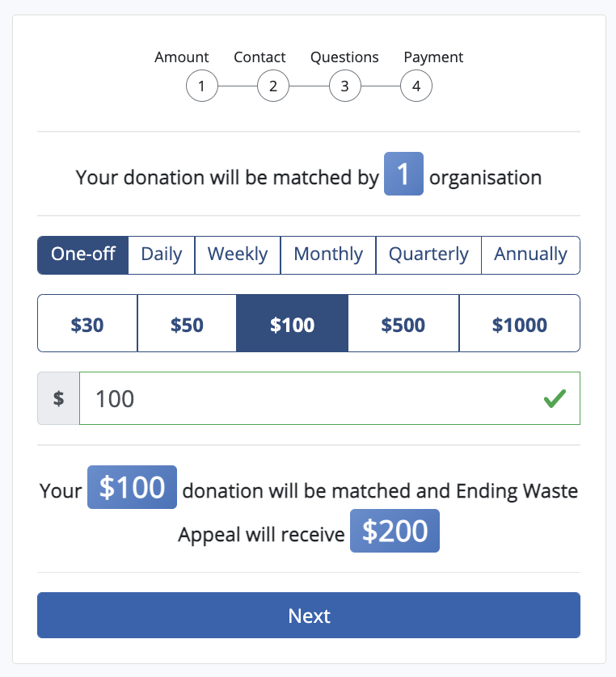The width and height of the screenshot is (616, 677).
Task: Switch to Weekly donation frequency
Action: [238, 254]
